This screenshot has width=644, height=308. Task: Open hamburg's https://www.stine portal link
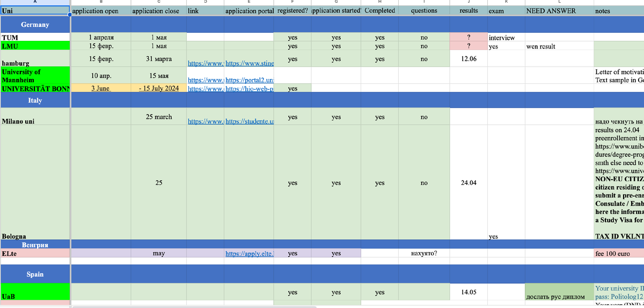[250, 63]
